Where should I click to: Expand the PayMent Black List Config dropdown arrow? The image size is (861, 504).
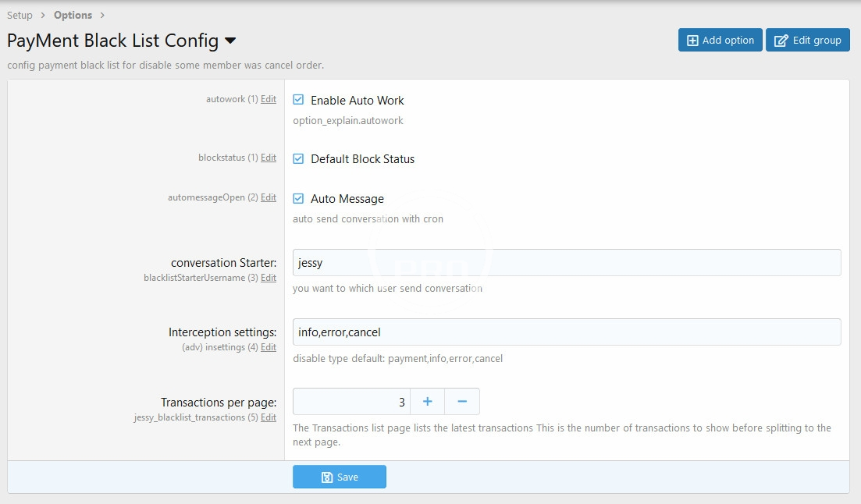(x=230, y=41)
